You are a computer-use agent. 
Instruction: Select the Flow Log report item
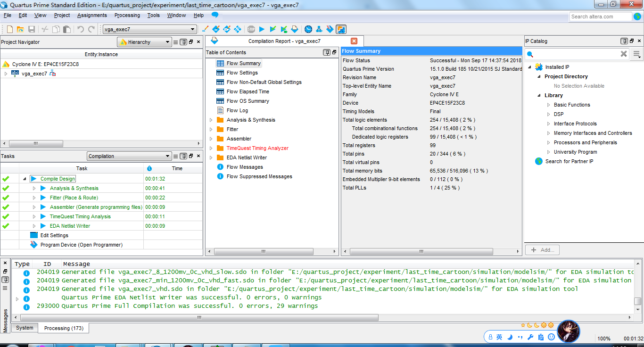tap(237, 110)
